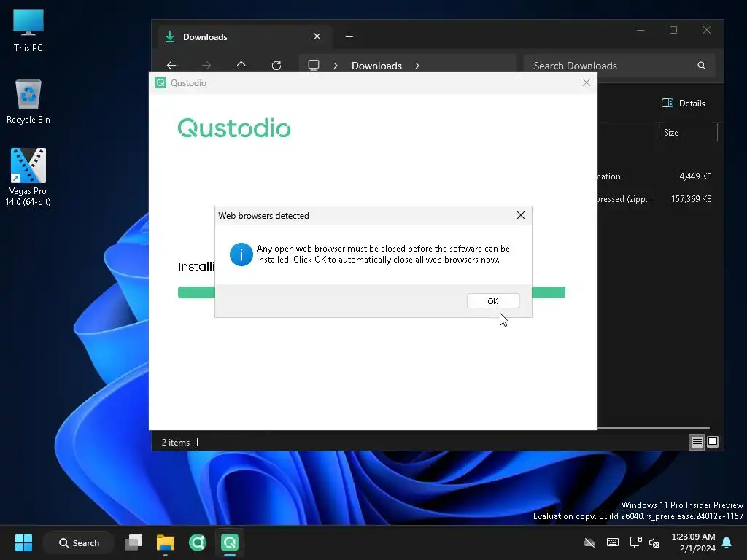Switch to large thumbnails view icon
747x560 pixels.
(x=713, y=443)
